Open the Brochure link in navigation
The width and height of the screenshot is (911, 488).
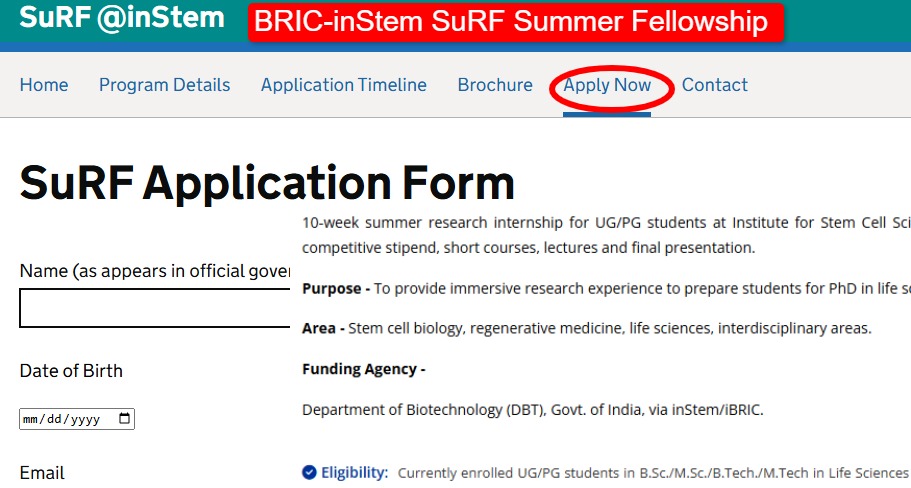click(x=495, y=85)
